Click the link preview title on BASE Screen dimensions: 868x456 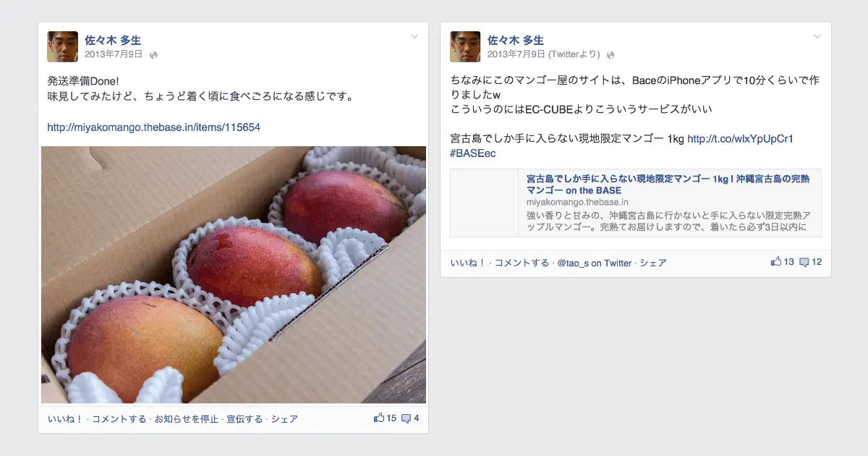[x=668, y=184]
